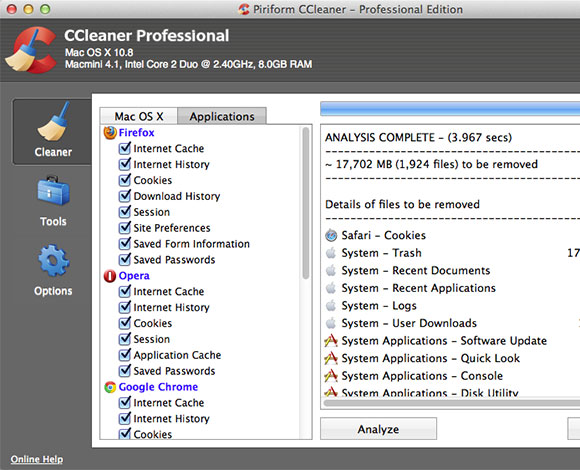Click Apple icon beside System Trash
Viewport: 580px width, 470px height.
[x=331, y=253]
